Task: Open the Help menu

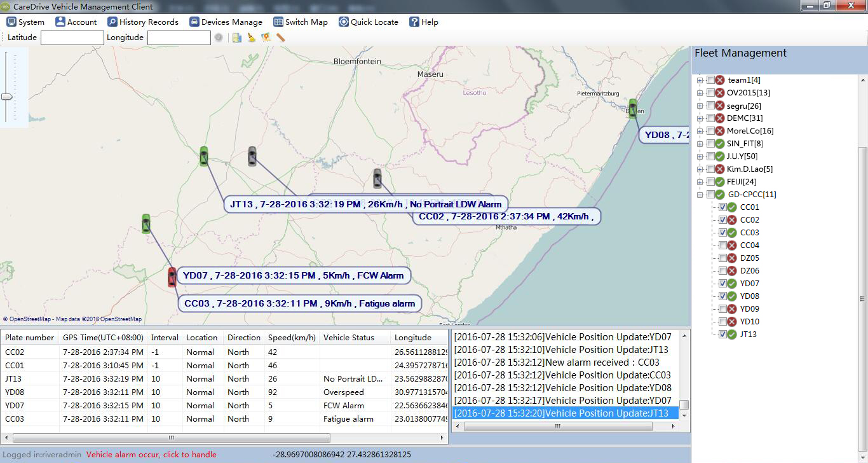Action: (423, 22)
